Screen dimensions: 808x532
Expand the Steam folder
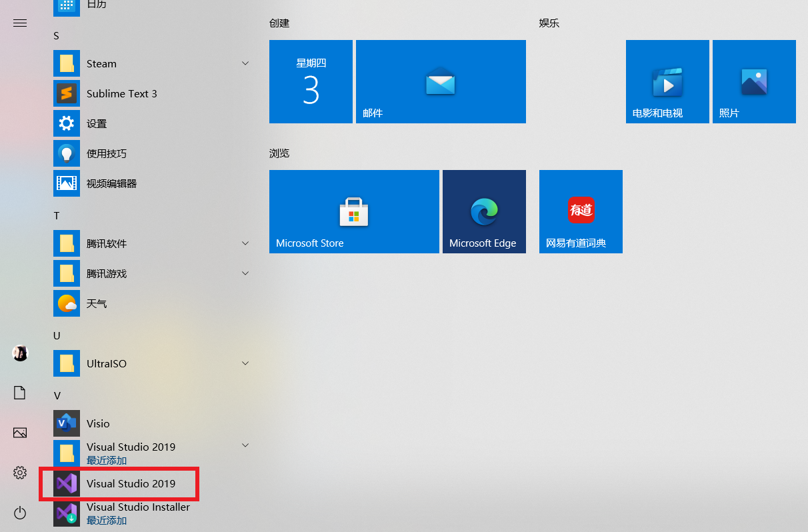(x=245, y=63)
